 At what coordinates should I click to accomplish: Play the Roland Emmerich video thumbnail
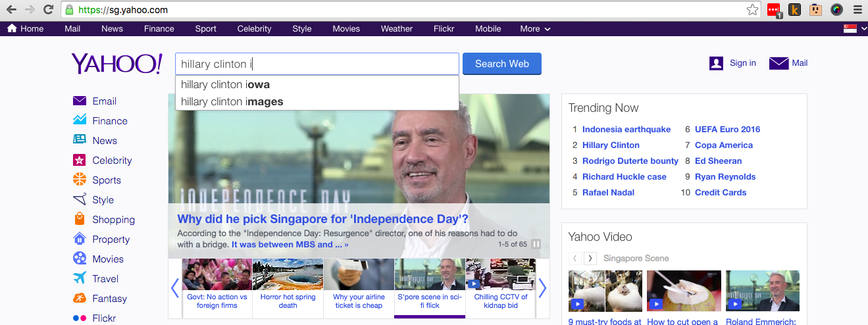pos(763,291)
